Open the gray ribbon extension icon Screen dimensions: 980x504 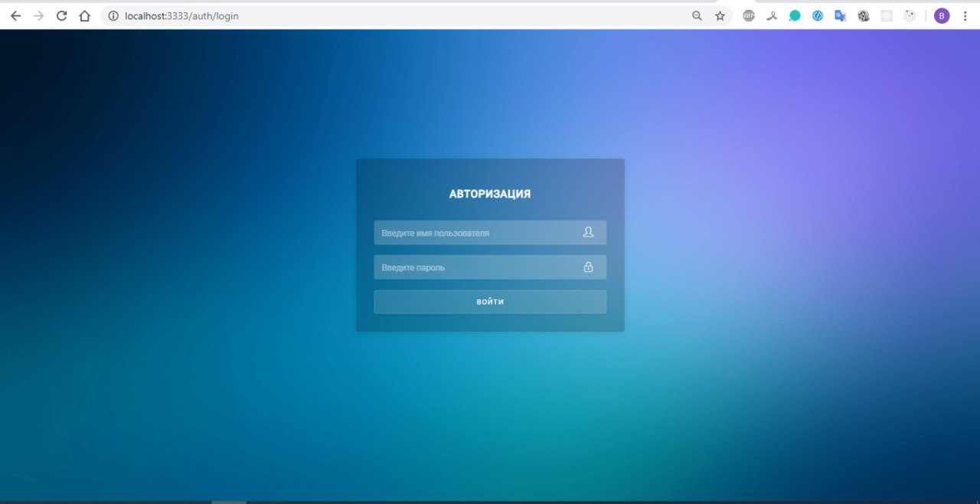click(772, 15)
